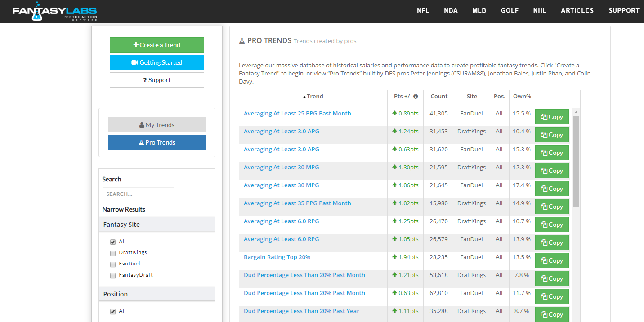This screenshot has height=322, width=644.
Task: Open Averaging At Least 35 PPG Past Month
Action: point(297,203)
